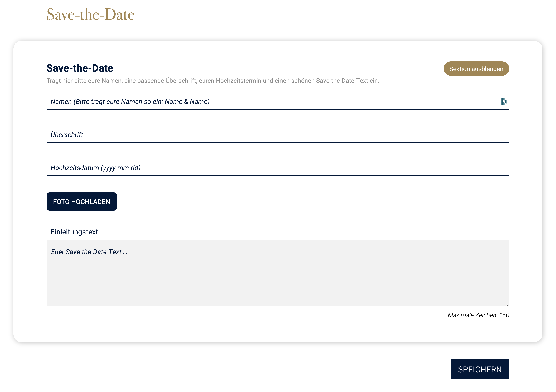The width and height of the screenshot is (556, 392).
Task: Click the password manager icon in Namen field
Action: [504, 101]
